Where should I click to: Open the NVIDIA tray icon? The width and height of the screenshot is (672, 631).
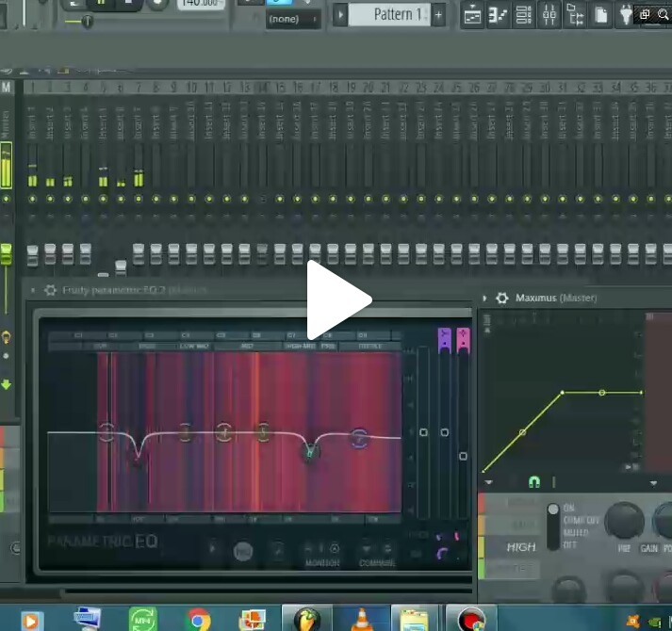654,622
